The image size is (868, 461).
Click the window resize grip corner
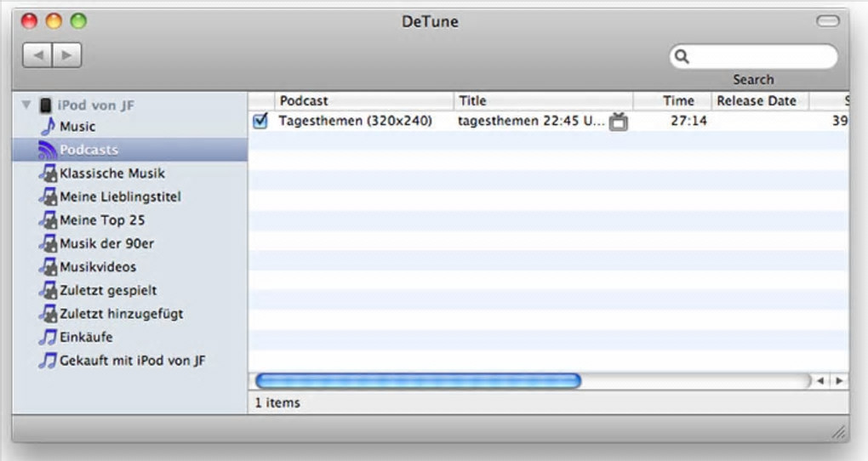(x=839, y=432)
